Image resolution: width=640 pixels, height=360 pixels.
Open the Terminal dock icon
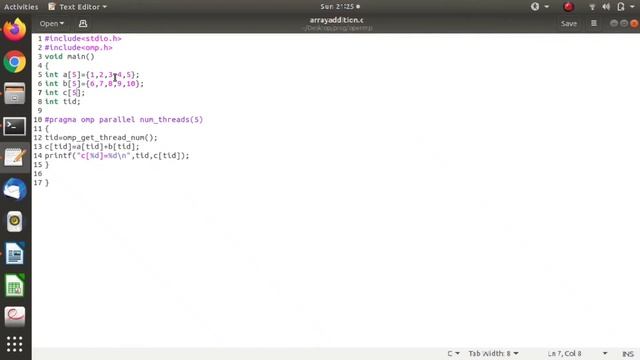point(15,126)
